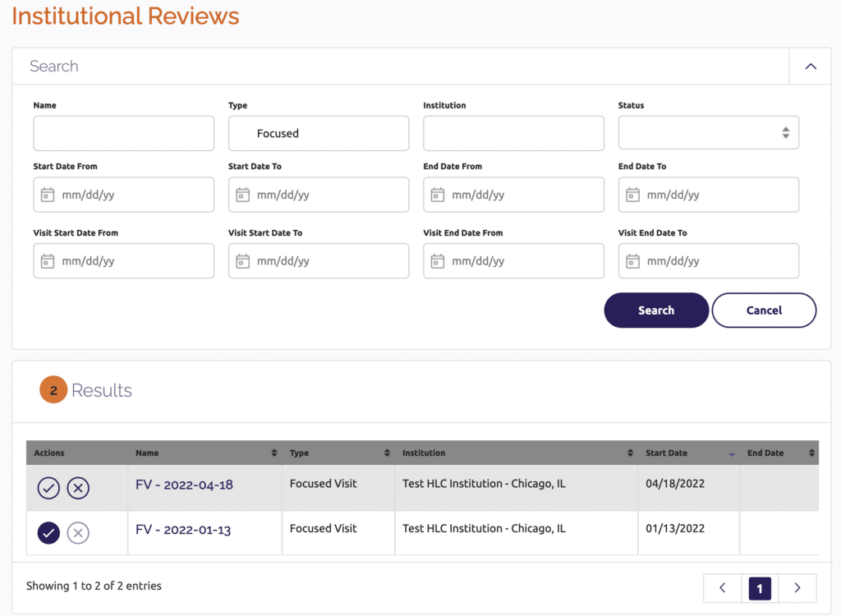Click calendar icon in Visit Start Date To
Image resolution: width=841 pixels, height=616 pixels.
(242, 261)
